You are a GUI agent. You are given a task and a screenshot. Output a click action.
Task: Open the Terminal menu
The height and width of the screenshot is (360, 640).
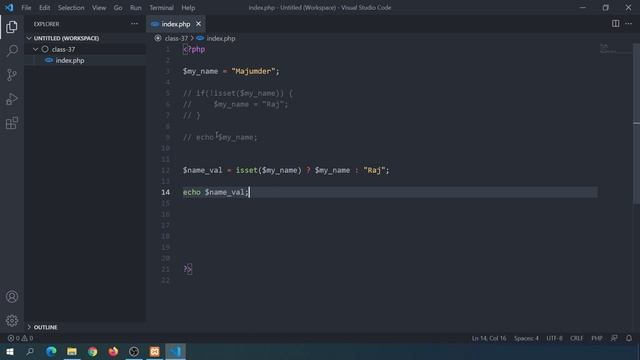(161, 7)
